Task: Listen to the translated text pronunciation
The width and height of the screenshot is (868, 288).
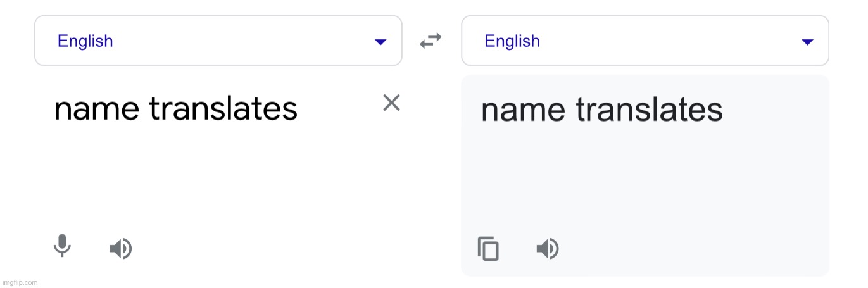Action: pos(548,248)
